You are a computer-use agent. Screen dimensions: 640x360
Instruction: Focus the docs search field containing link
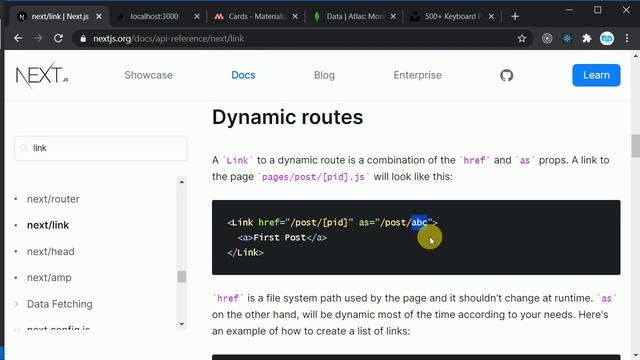(100, 148)
